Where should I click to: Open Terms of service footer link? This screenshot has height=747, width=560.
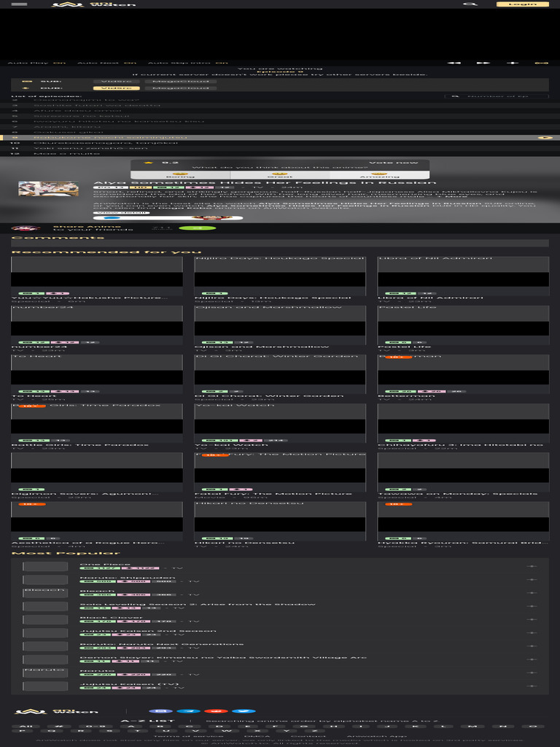point(178,736)
